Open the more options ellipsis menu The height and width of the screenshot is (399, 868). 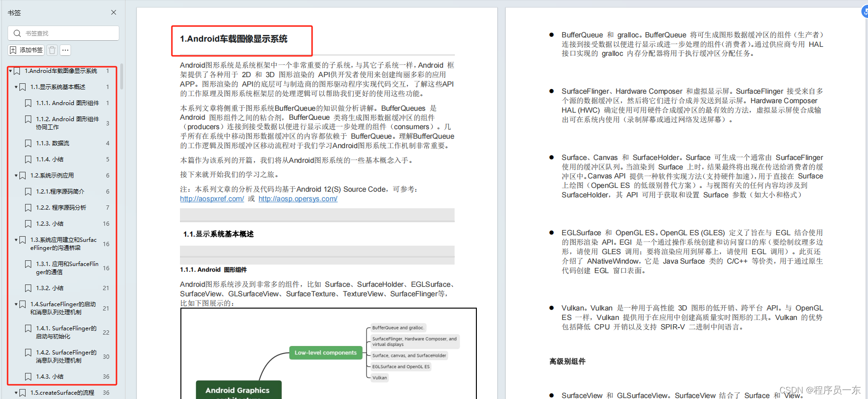(65, 50)
